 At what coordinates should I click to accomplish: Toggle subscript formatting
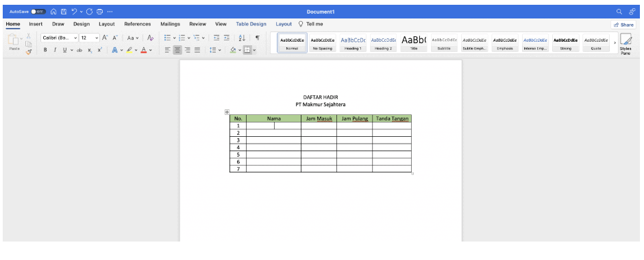90,50
